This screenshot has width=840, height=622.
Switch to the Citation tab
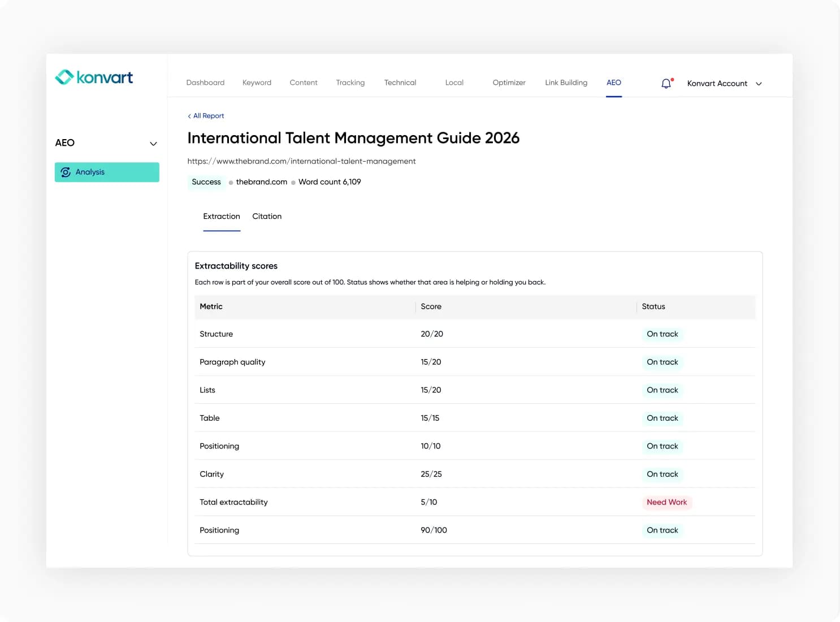pyautogui.click(x=267, y=217)
